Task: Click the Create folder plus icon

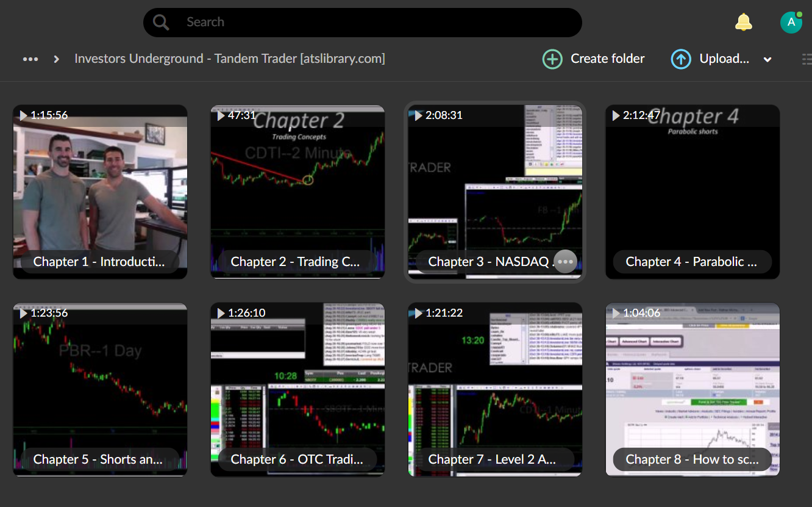Action: click(552, 59)
